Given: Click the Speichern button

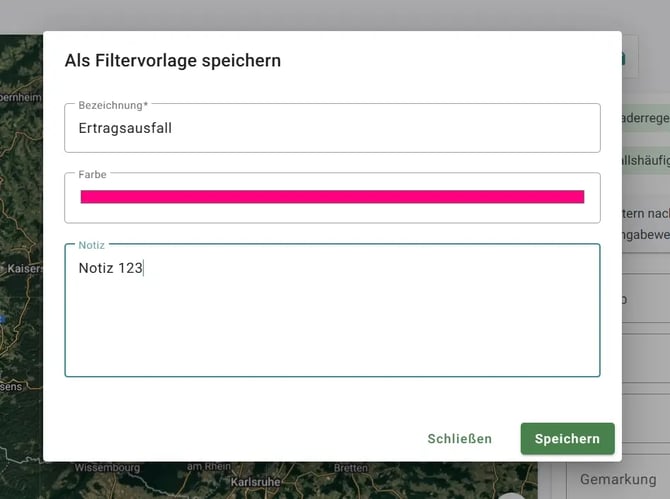Looking at the screenshot, I should tap(567, 439).
